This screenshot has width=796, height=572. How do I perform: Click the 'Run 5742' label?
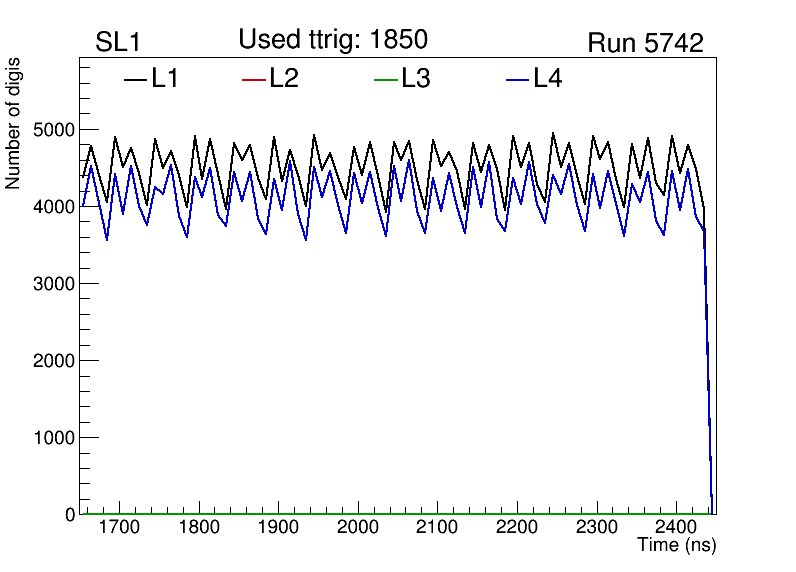645,43
